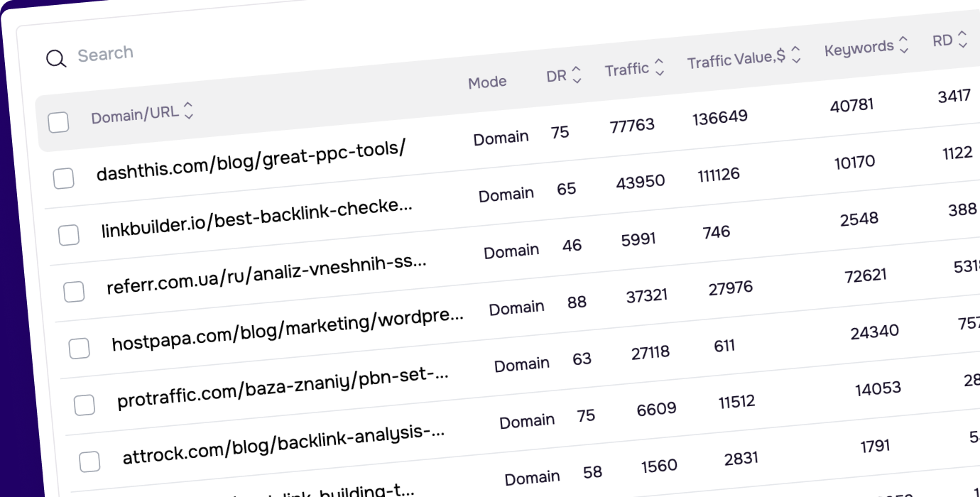This screenshot has width=980, height=497.
Task: Sort table by Keywords column arrows
Action: [x=903, y=45]
